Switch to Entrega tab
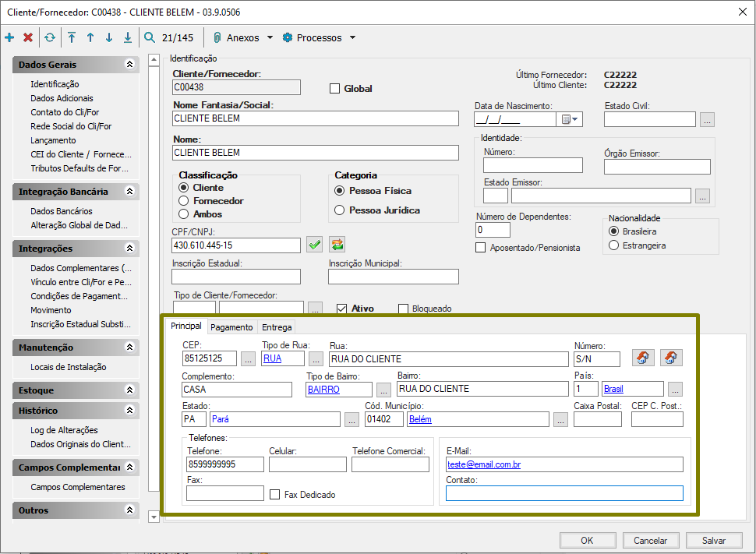This screenshot has height=554, width=756. point(277,327)
